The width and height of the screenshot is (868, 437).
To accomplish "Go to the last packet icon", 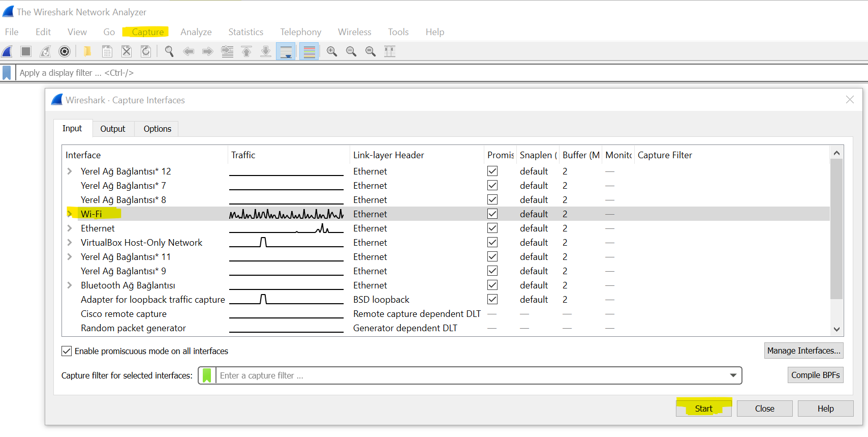I will click(266, 51).
